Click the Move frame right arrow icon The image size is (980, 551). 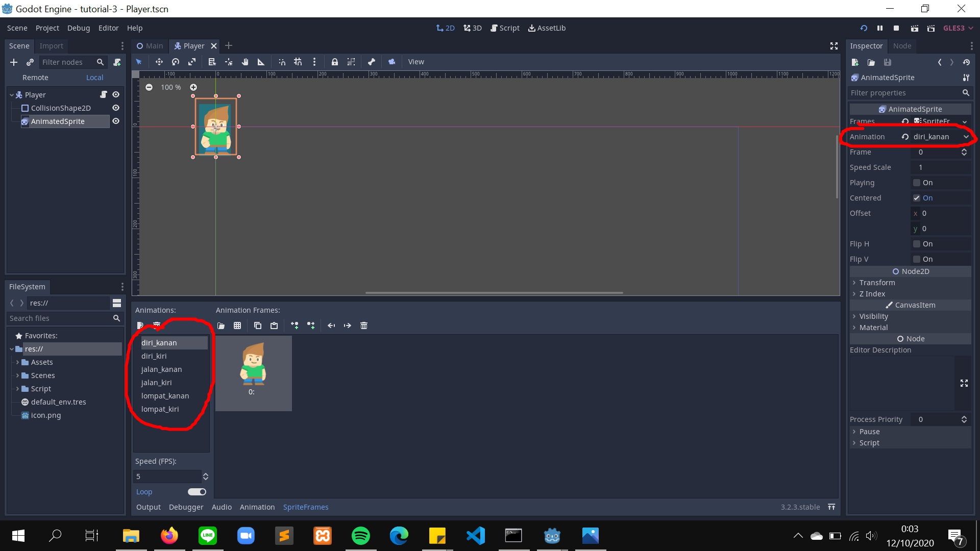(x=348, y=325)
